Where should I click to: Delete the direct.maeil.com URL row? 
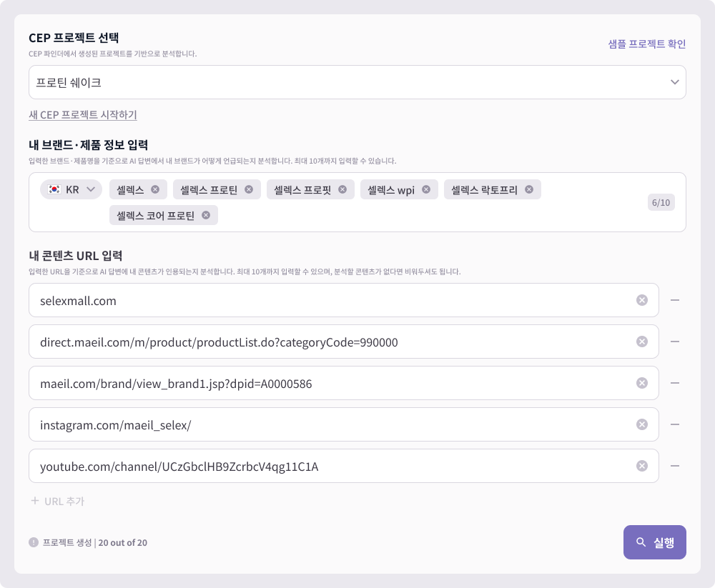pos(675,342)
